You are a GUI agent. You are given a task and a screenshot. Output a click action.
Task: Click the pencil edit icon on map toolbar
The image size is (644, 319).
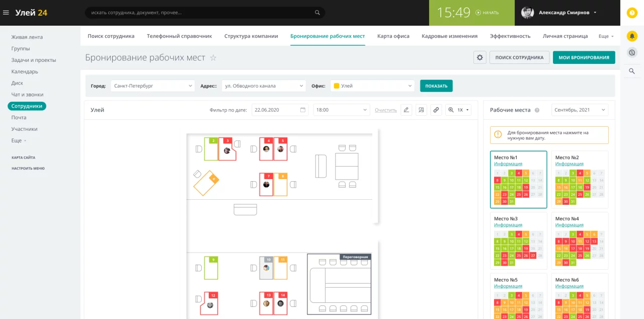click(407, 110)
